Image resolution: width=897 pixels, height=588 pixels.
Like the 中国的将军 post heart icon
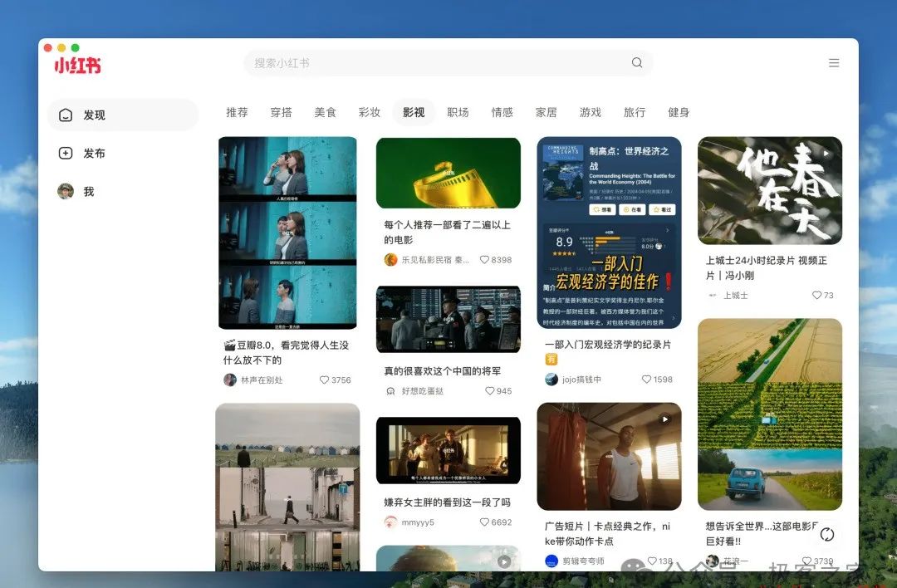490,390
